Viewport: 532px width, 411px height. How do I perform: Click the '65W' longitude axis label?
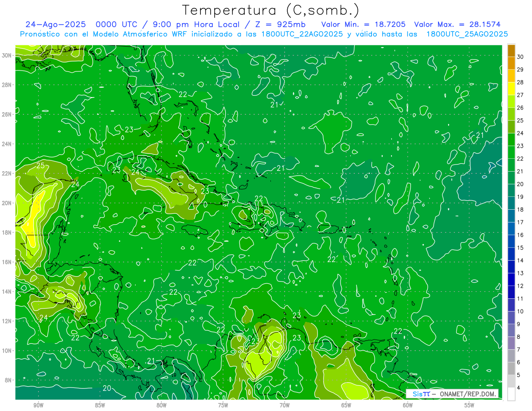point(346,405)
